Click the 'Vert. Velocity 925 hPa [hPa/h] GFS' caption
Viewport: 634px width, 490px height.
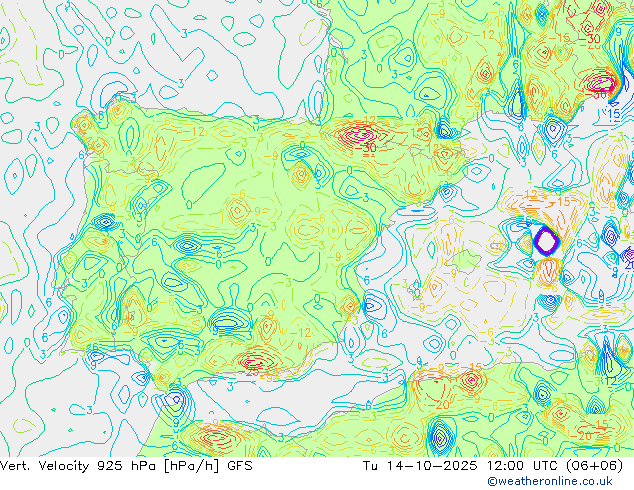click(126, 466)
